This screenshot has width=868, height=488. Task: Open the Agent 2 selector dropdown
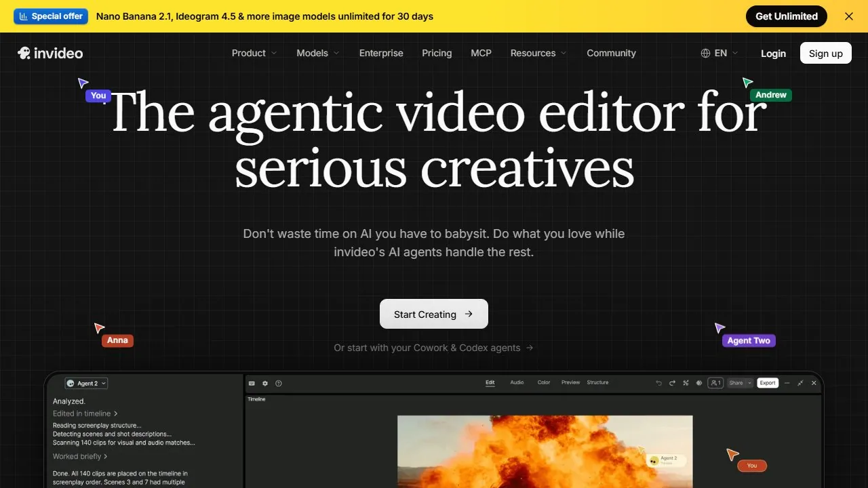(x=86, y=384)
